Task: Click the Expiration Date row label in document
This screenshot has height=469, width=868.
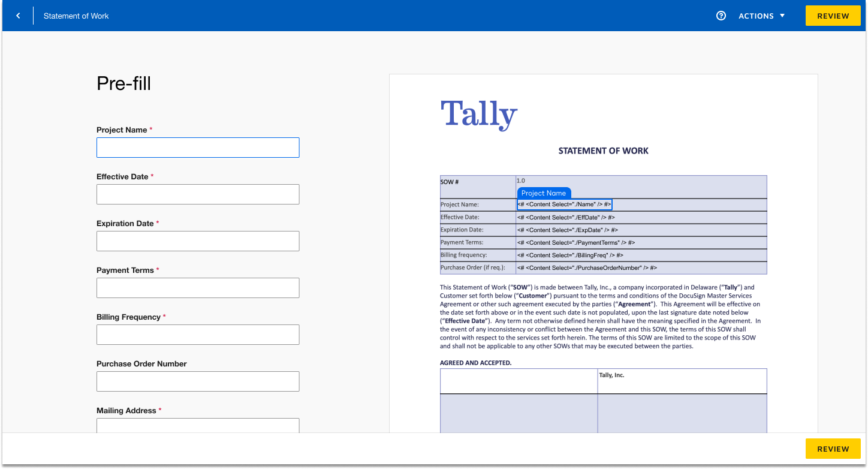Action: pos(462,230)
